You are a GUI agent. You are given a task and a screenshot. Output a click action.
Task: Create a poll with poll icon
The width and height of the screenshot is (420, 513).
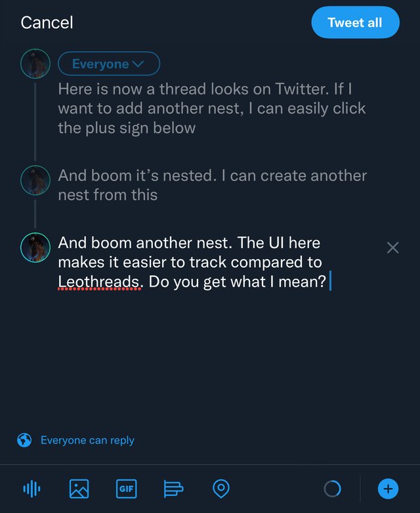coord(173,489)
